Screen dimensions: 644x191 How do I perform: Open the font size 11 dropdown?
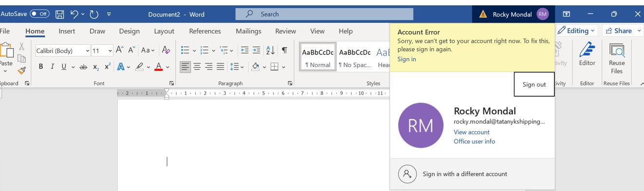(x=110, y=51)
